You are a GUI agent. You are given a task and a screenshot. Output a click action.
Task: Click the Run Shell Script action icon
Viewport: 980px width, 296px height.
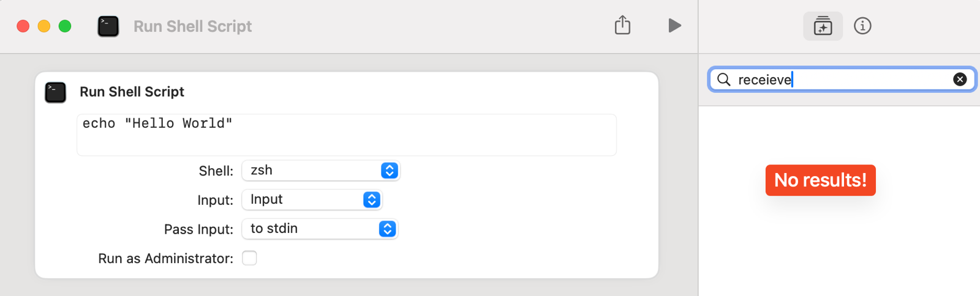click(x=56, y=92)
